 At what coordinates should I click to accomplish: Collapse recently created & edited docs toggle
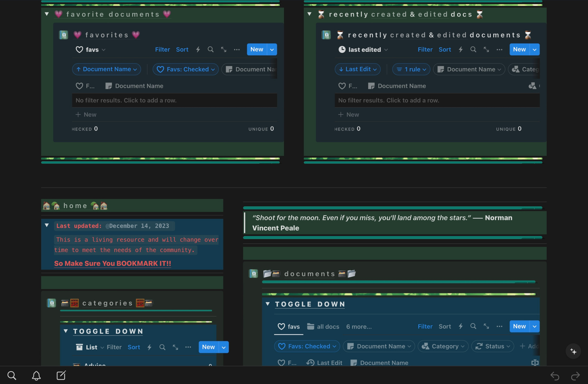point(310,14)
